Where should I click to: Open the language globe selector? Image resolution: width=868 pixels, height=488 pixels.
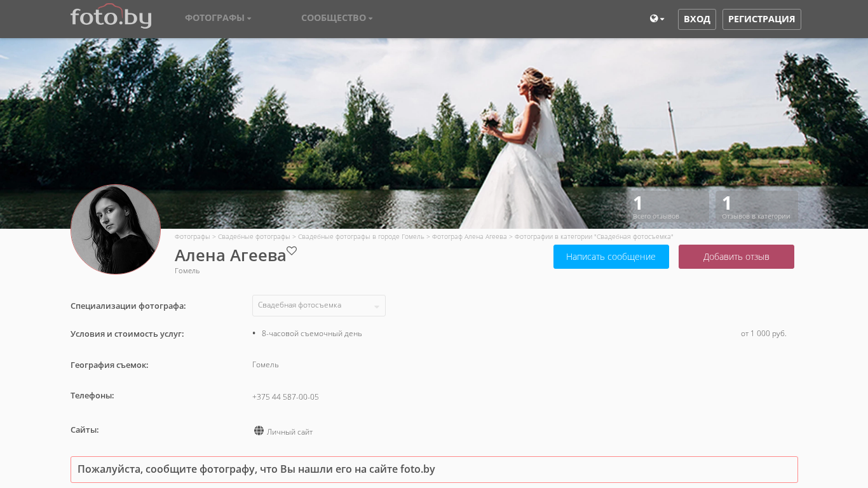point(657,19)
